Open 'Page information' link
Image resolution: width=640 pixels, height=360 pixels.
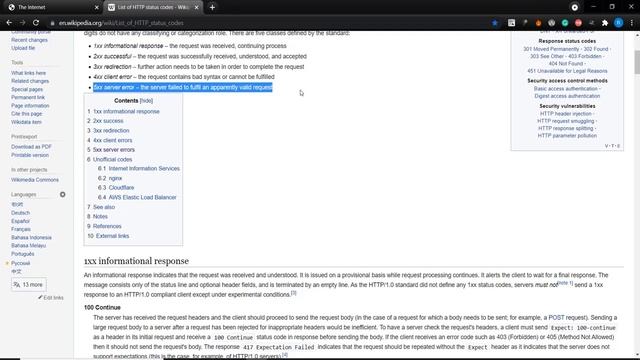coord(30,106)
